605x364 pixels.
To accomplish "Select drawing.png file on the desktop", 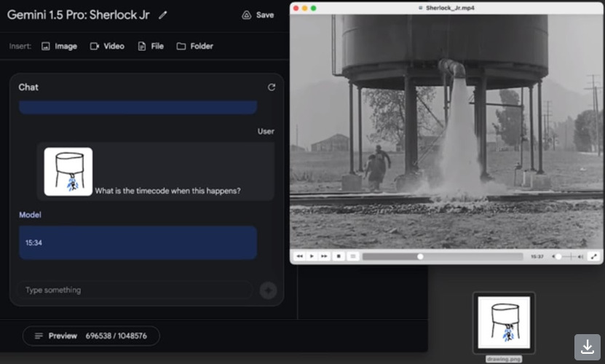I will pyautogui.click(x=504, y=323).
